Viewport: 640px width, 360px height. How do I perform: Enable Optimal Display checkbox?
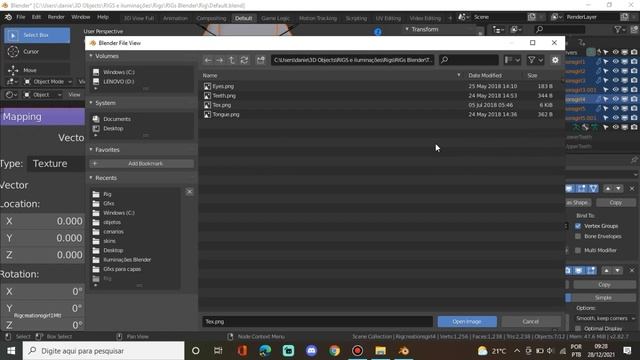point(578,329)
